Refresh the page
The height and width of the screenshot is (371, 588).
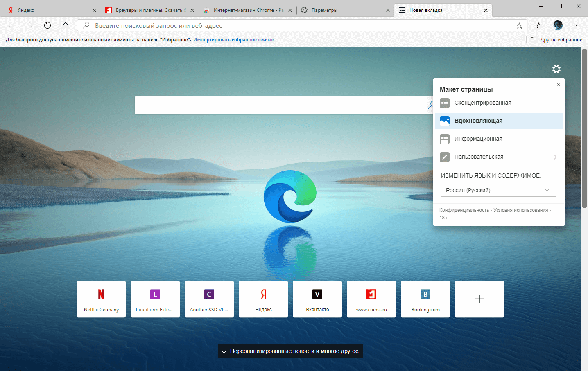coord(47,25)
